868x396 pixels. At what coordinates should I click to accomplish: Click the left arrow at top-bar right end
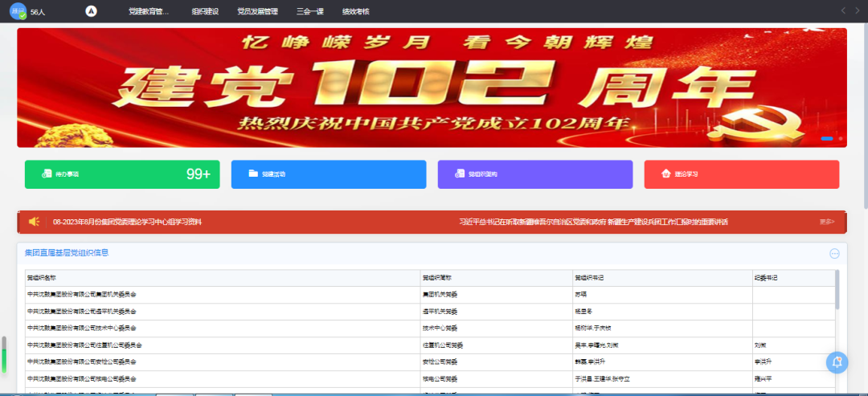[x=843, y=10]
